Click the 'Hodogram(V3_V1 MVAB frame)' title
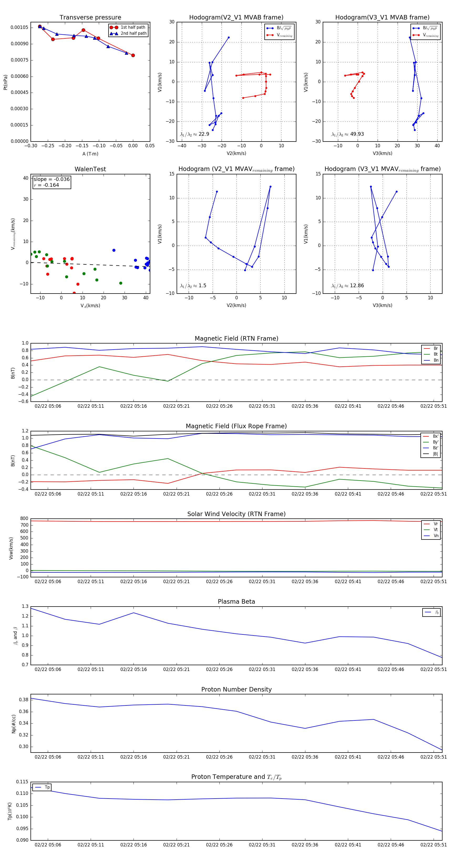 coord(382,18)
